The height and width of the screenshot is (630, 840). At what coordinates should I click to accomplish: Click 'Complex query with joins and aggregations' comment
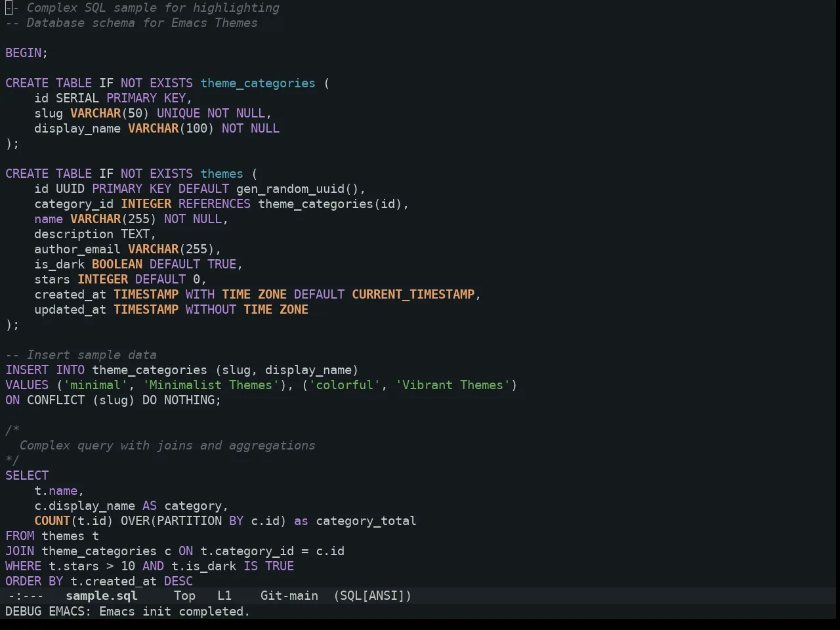tap(167, 446)
